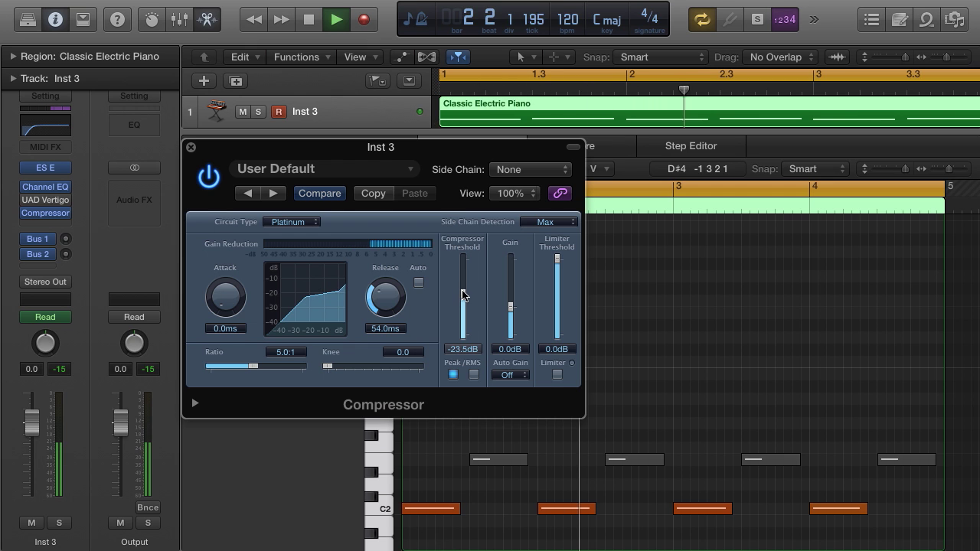Mute track Inst 3 in header

point(243,112)
